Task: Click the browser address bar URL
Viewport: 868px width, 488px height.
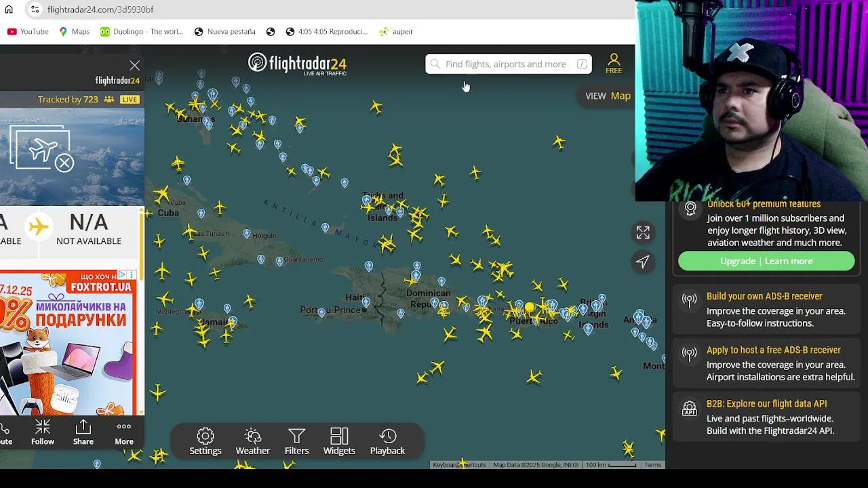Action: pos(100,9)
